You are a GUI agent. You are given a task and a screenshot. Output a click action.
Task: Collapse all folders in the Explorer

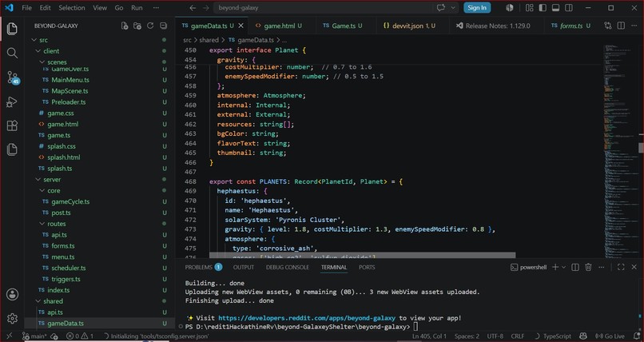pyautogui.click(x=164, y=26)
